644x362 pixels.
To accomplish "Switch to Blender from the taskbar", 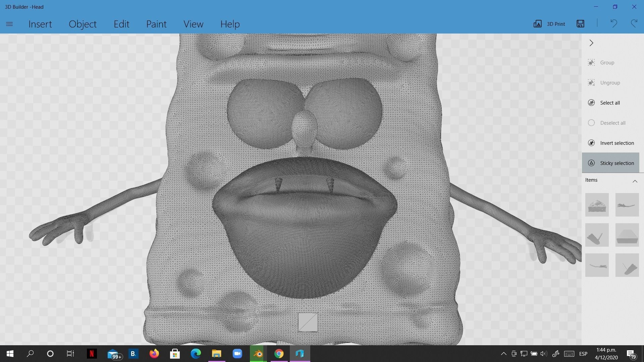I will 258,354.
